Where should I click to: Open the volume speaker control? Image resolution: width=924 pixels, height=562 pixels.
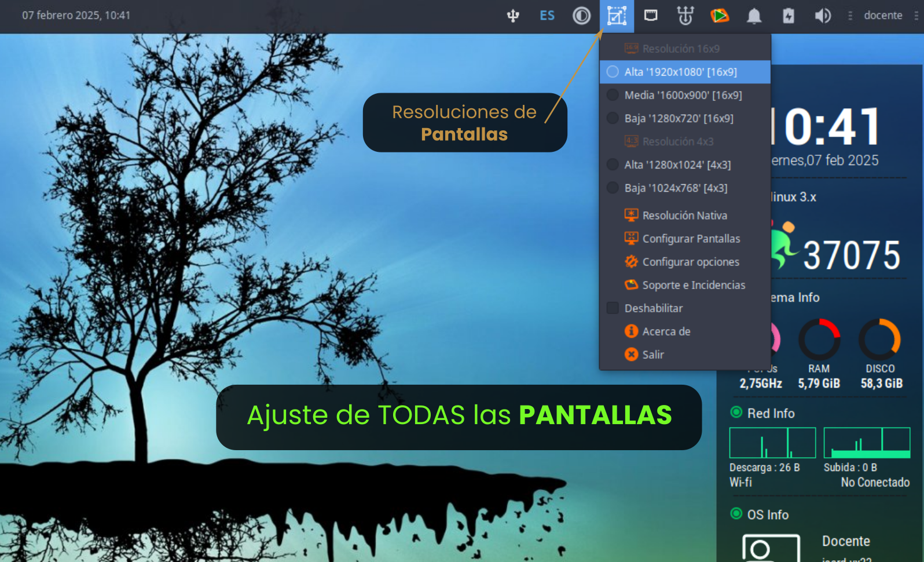823,16
